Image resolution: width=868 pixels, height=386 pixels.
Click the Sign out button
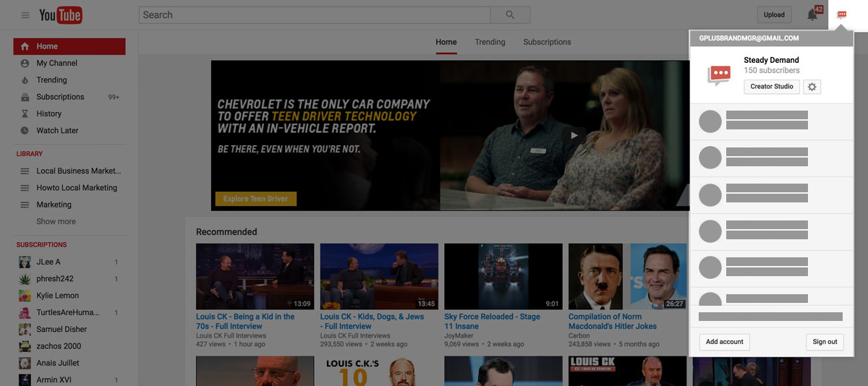(824, 342)
